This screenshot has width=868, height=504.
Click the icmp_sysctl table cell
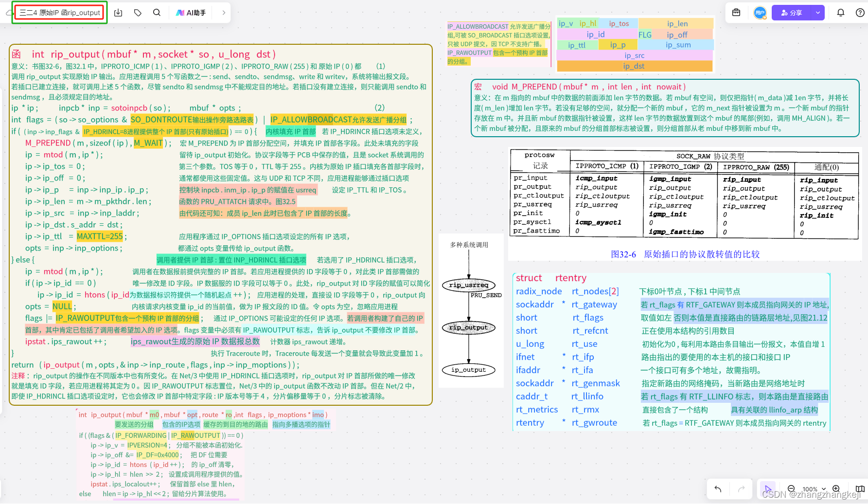coord(598,222)
